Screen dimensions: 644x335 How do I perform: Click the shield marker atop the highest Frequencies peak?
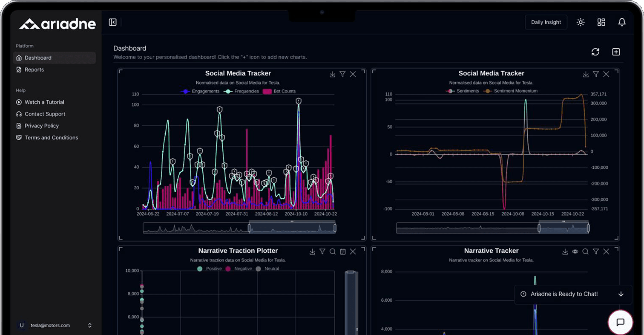point(299,101)
